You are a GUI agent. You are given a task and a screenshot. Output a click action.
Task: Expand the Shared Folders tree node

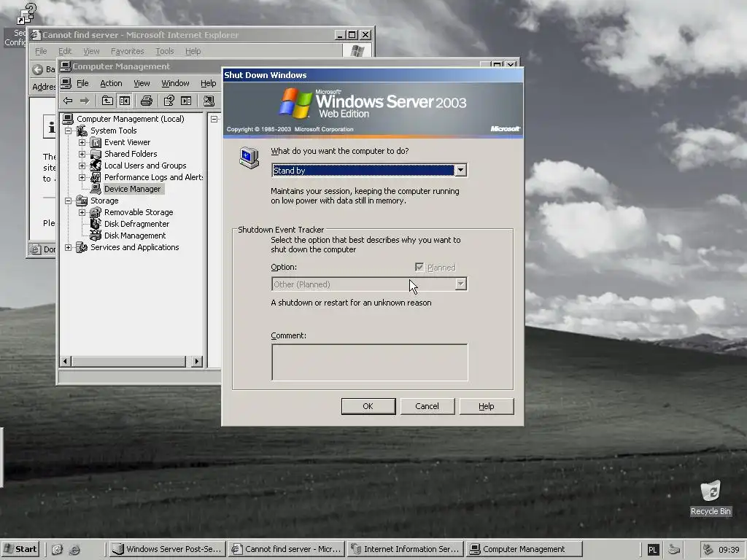pyautogui.click(x=82, y=154)
